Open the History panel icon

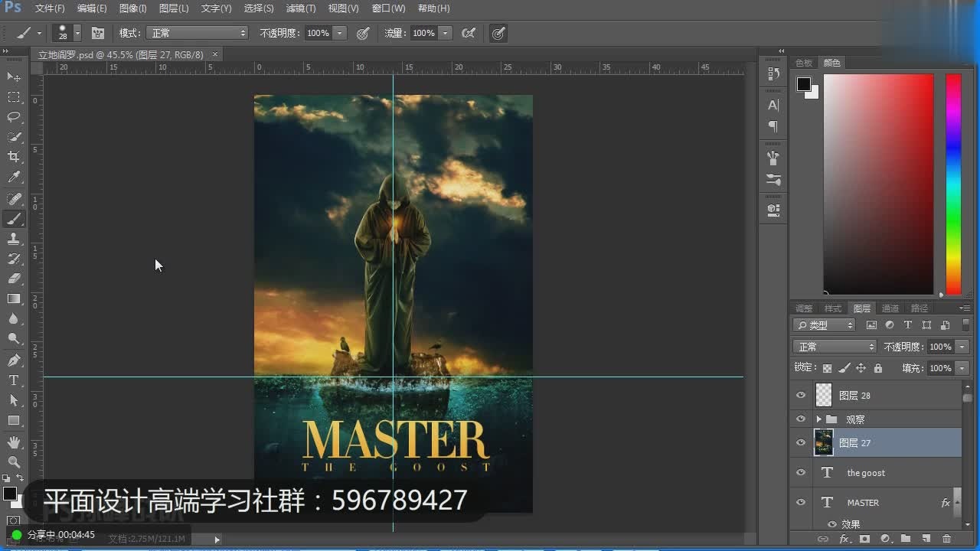tap(773, 74)
